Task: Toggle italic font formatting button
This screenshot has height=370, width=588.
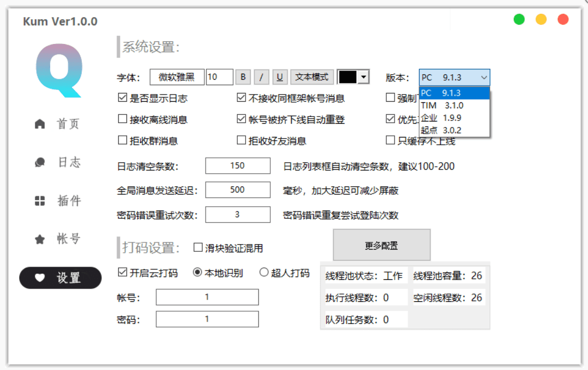Action: point(262,77)
